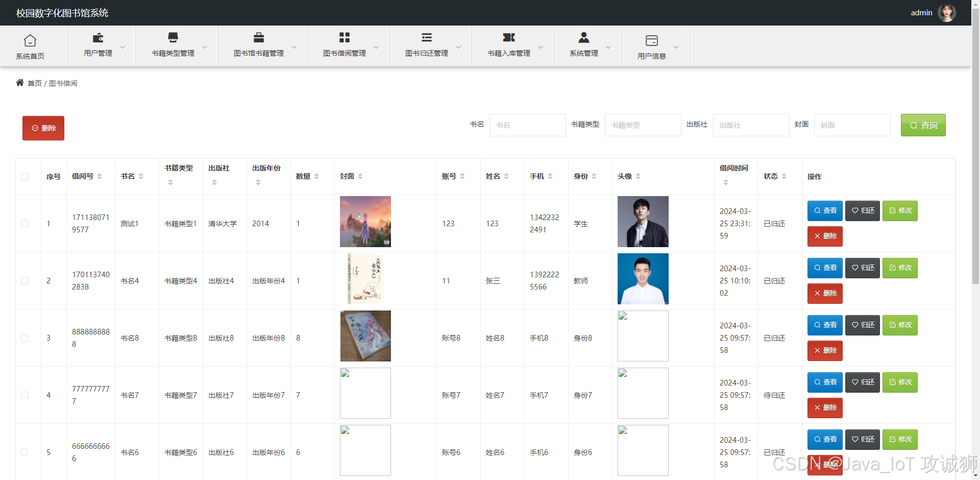Delete the 书名7 borrowing record
The height and width of the screenshot is (480, 980).
point(825,408)
